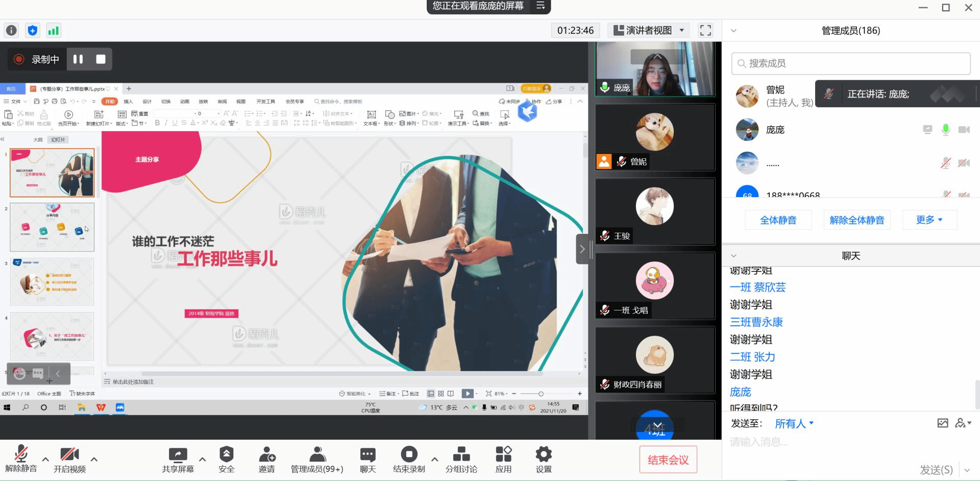Image resolution: width=980 pixels, height=481 pixels.
Task: Expand the More (更多) dropdown in members panel
Action: (929, 220)
